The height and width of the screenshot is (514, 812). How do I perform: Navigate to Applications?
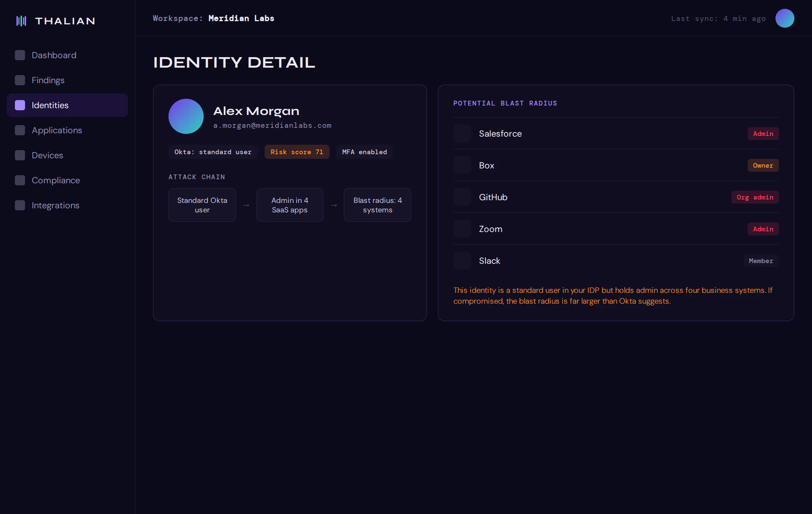(67, 130)
